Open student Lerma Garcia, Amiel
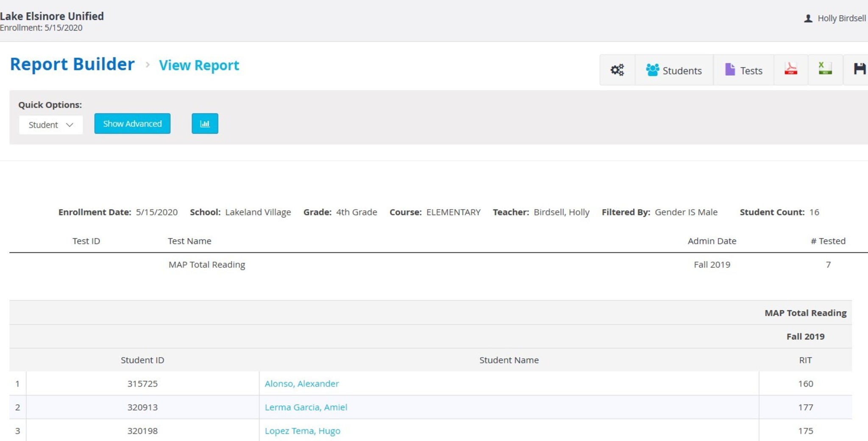The width and height of the screenshot is (868, 441). [x=306, y=408]
